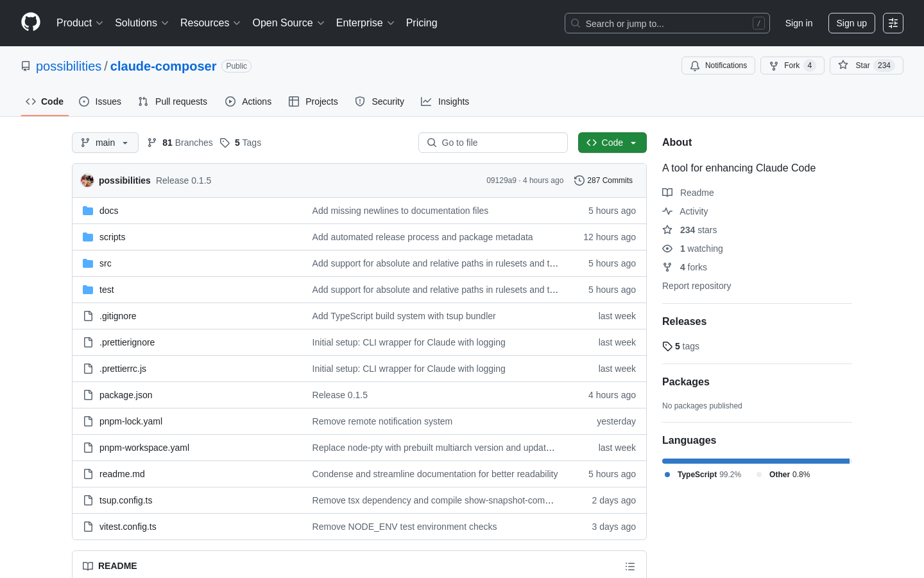Switch to the Actions tab
This screenshot has width=924, height=578.
[x=248, y=101]
